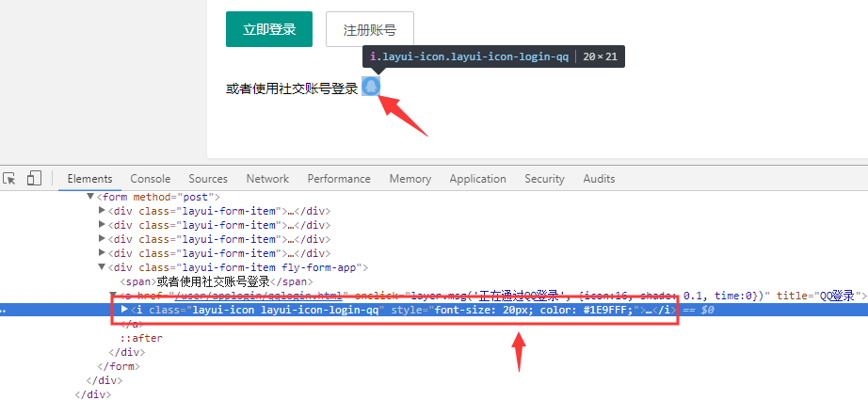Screen dimensions: 868x401
Task: Open the Network tab
Action: (267, 179)
